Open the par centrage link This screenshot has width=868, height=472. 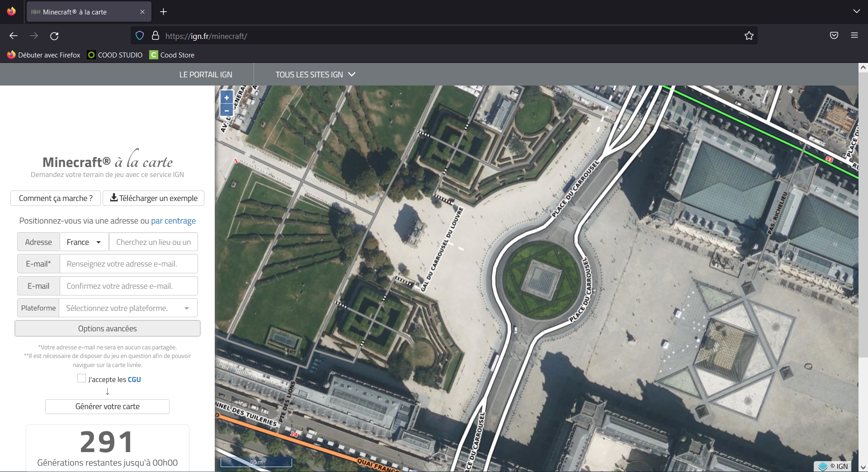point(173,221)
